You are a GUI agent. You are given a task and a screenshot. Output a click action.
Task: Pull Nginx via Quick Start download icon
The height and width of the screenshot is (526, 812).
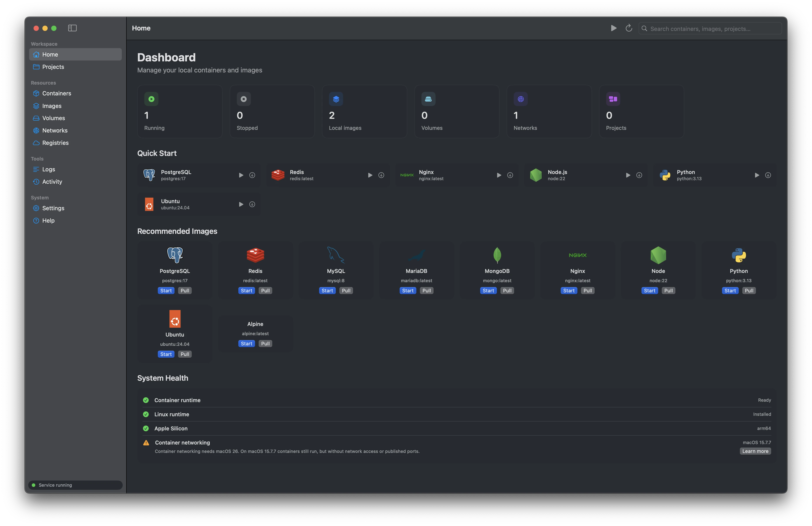(510, 175)
